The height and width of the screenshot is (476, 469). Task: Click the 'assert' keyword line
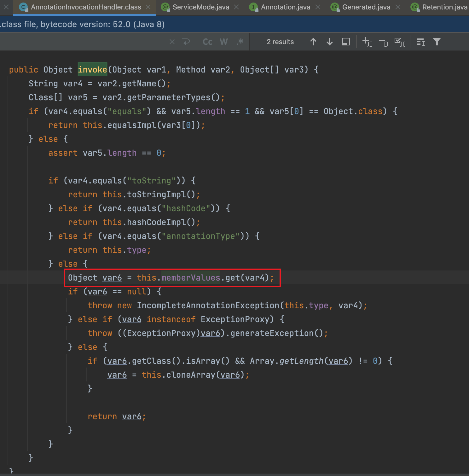click(x=107, y=153)
